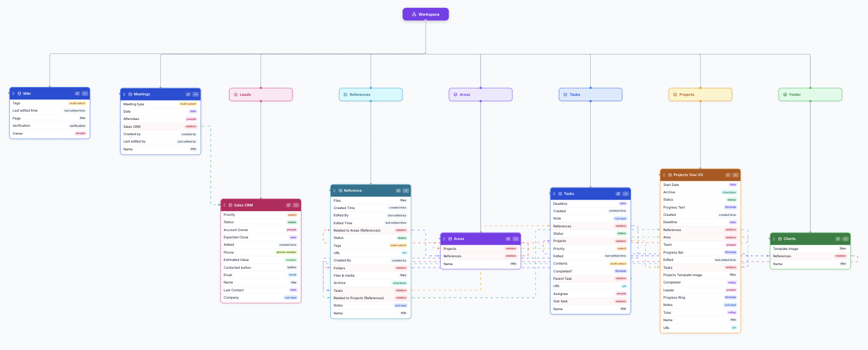Image resolution: width=868 pixels, height=350 pixels.
Task: Grab the drag handle on Projects Your OS card
Action: (664, 175)
